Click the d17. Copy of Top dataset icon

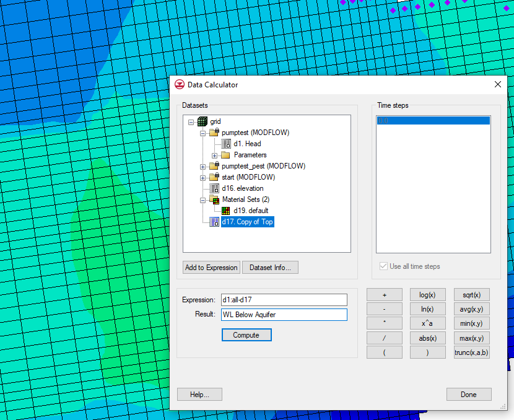coord(214,222)
